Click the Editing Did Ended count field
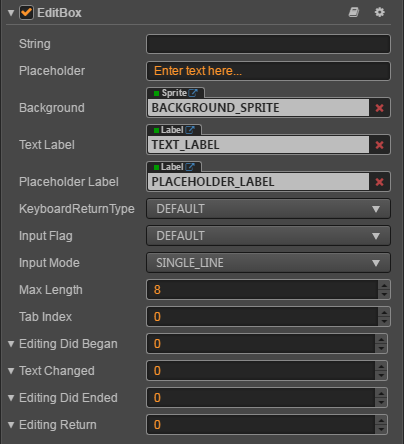Viewport: 404px width, 444px height. (261, 398)
